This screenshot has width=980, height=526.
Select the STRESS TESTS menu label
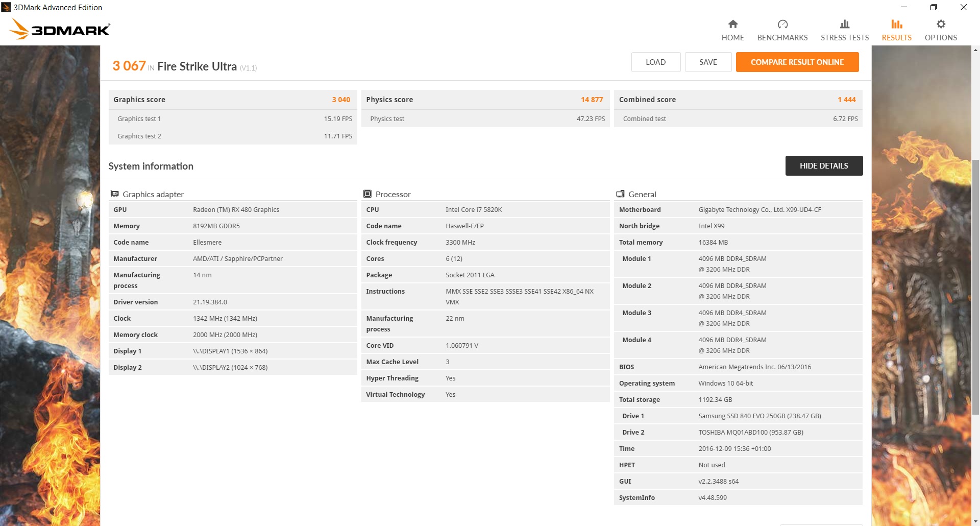tap(845, 38)
